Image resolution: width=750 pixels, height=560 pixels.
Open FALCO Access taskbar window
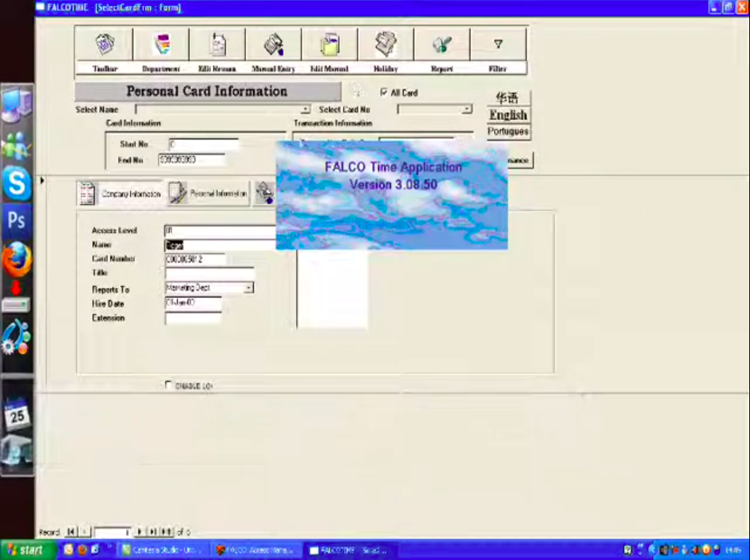256,550
